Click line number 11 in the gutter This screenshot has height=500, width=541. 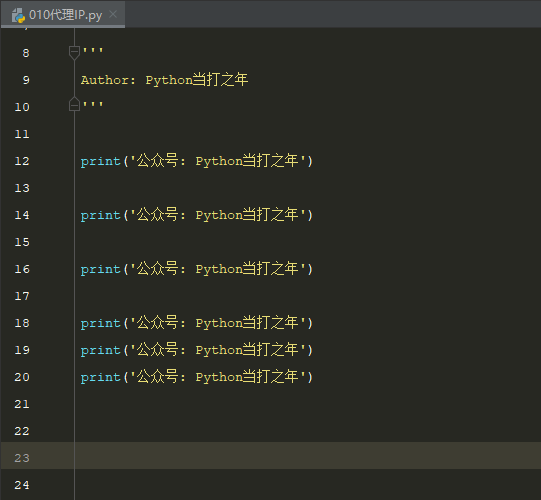tap(22, 134)
